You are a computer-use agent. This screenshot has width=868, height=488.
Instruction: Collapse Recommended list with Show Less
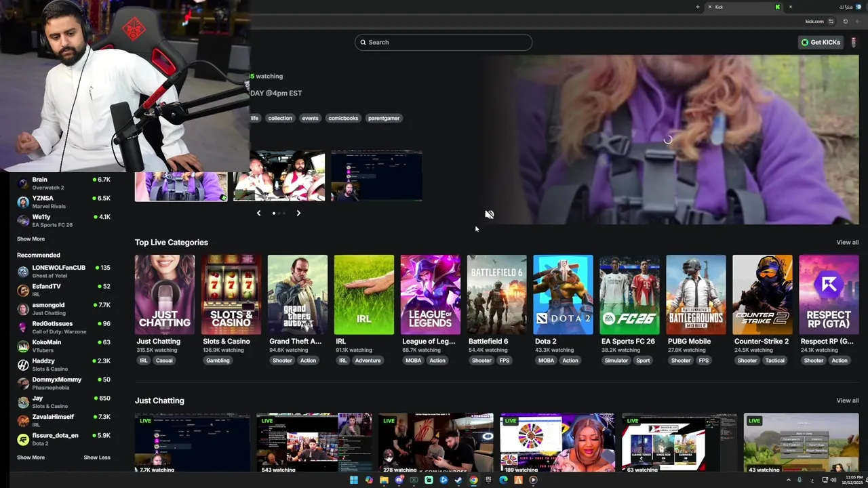(97, 457)
